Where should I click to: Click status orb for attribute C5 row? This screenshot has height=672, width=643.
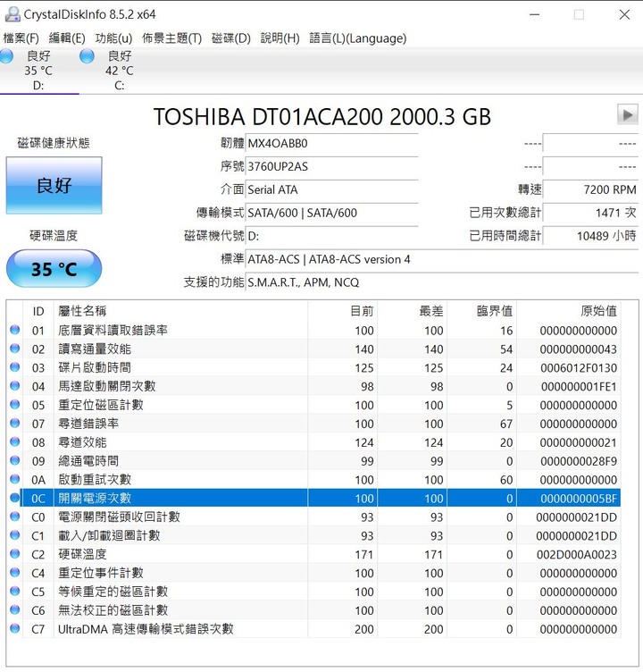(15, 591)
